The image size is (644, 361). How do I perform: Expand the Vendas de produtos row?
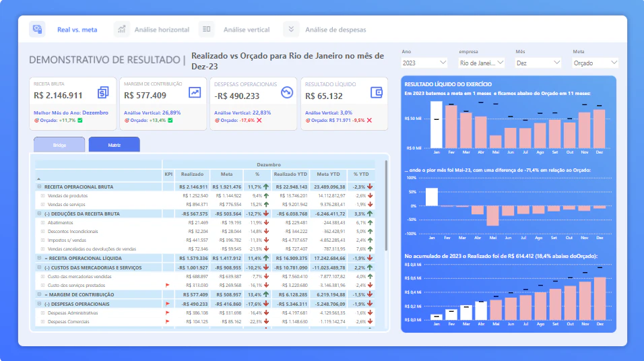pos(42,195)
